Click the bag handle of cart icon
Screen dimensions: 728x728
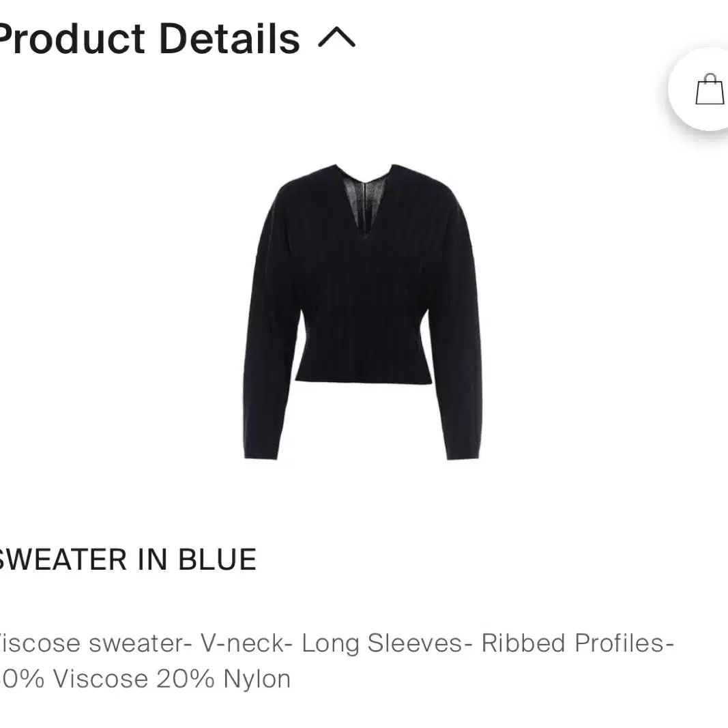coord(710,78)
